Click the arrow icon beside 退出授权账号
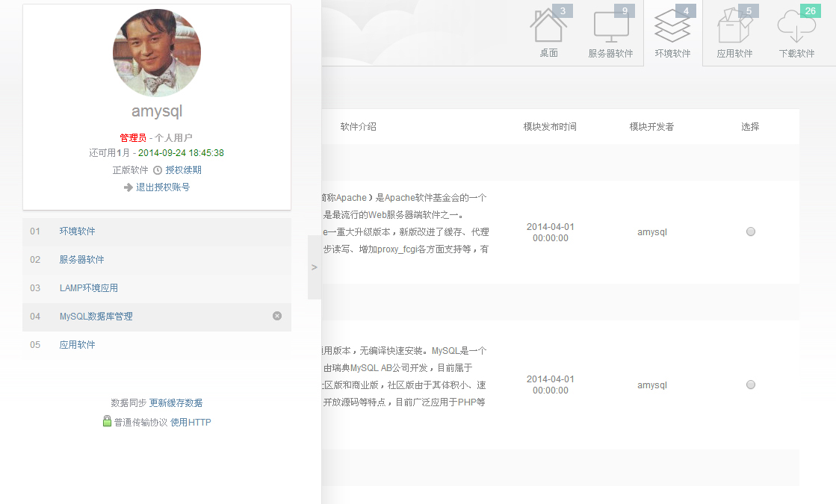Screen dimensions: 836x504 pyautogui.click(x=129, y=187)
